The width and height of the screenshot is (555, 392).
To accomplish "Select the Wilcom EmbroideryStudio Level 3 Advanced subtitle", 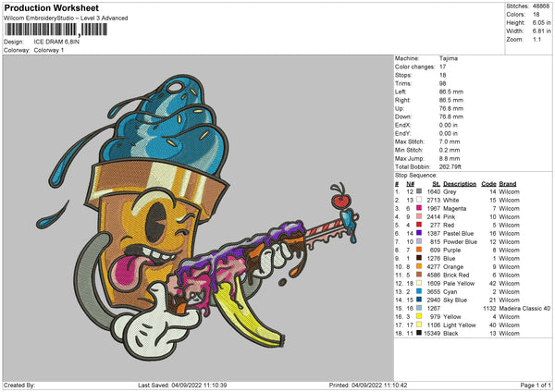I will (x=66, y=18).
